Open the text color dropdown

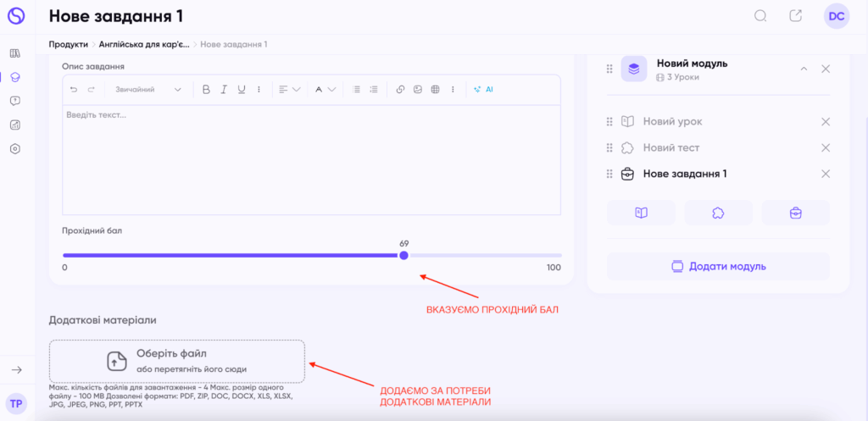point(325,89)
